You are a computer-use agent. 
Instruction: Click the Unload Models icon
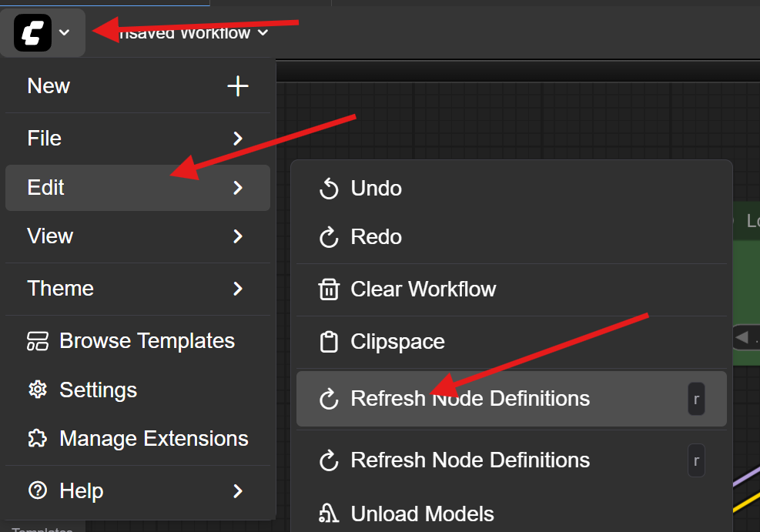pos(329,514)
